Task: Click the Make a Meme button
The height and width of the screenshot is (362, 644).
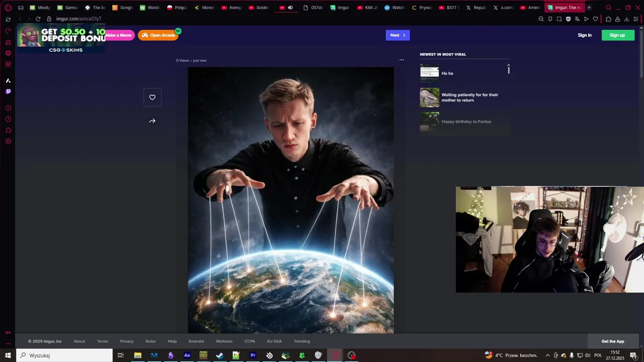Action: (119, 35)
